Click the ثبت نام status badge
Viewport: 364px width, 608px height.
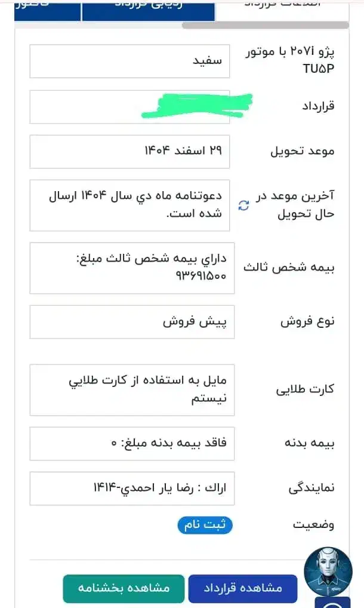point(205,526)
